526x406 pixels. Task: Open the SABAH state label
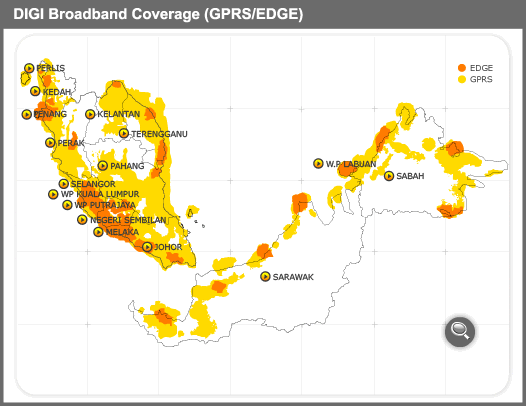410,176
